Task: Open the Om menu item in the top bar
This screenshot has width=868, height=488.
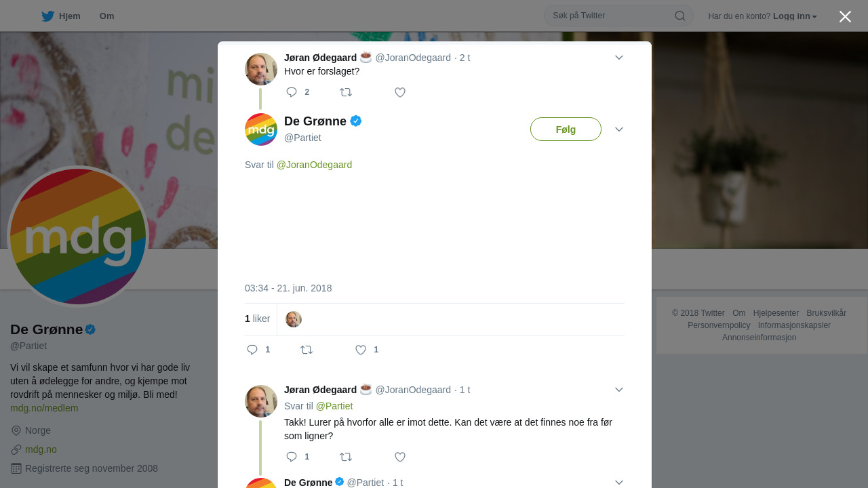Action: point(106,16)
